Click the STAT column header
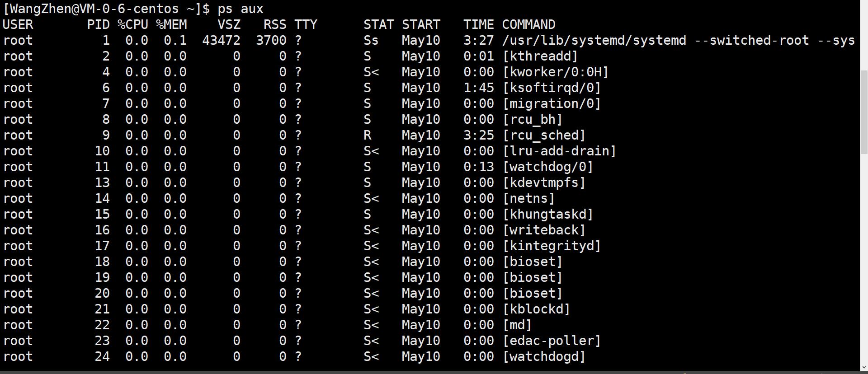The height and width of the screenshot is (374, 868). pyautogui.click(x=379, y=24)
